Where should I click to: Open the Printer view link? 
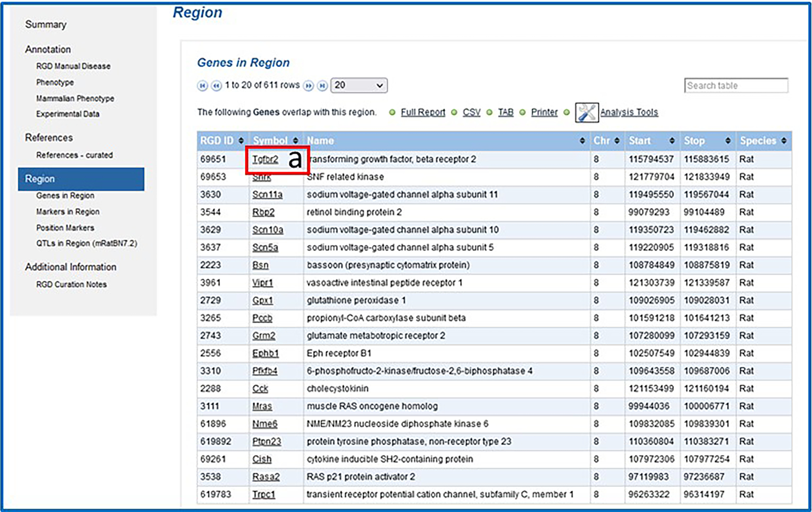coord(544,112)
